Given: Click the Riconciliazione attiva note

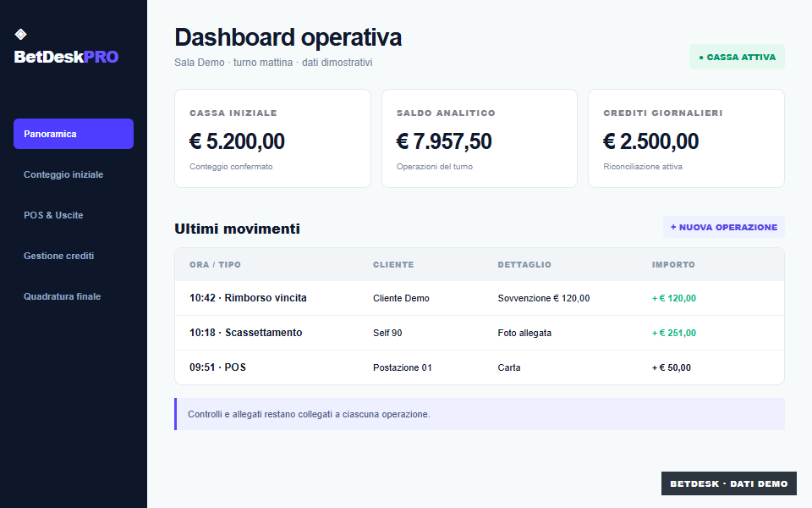Looking at the screenshot, I should pyautogui.click(x=643, y=167).
